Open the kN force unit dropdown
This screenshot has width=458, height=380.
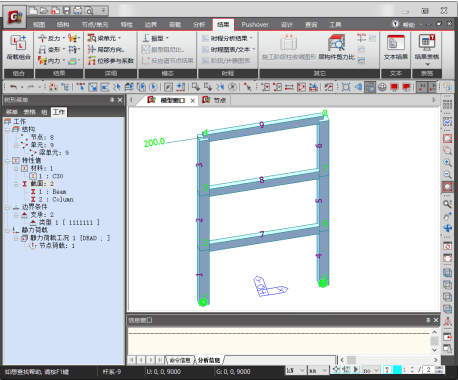click(x=296, y=370)
